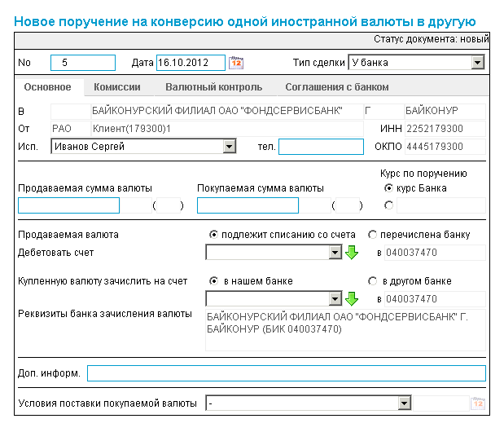This screenshot has width=504, height=432.
Task: Go to the Валютный контроль tab
Action: (x=214, y=87)
